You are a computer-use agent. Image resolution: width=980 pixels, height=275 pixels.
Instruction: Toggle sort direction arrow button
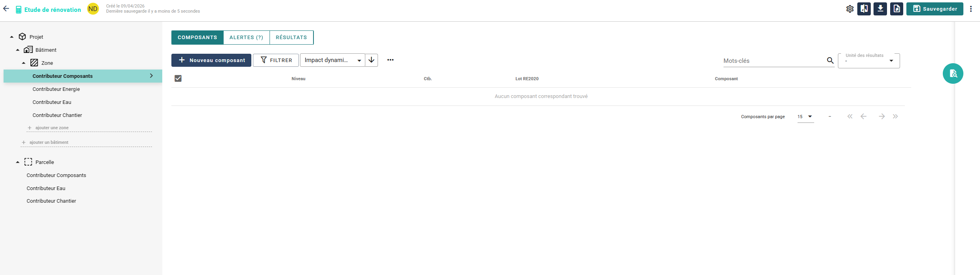371,60
